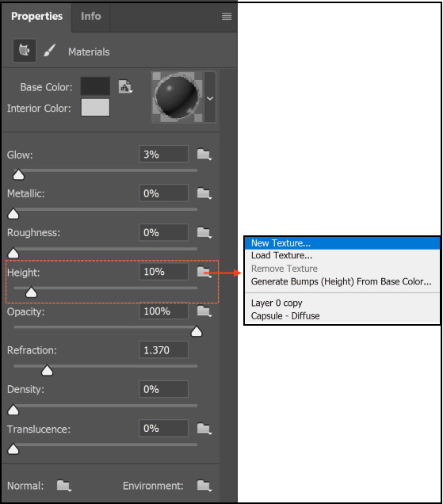Screen dimensions: 443x504
Task: Open the Glow texture folder icon
Action: pos(204,155)
